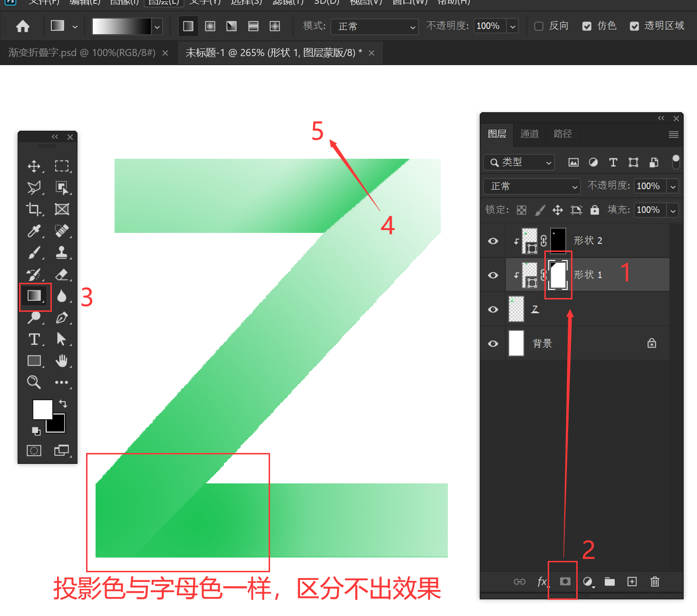Choose Radial gradient style

[210, 26]
